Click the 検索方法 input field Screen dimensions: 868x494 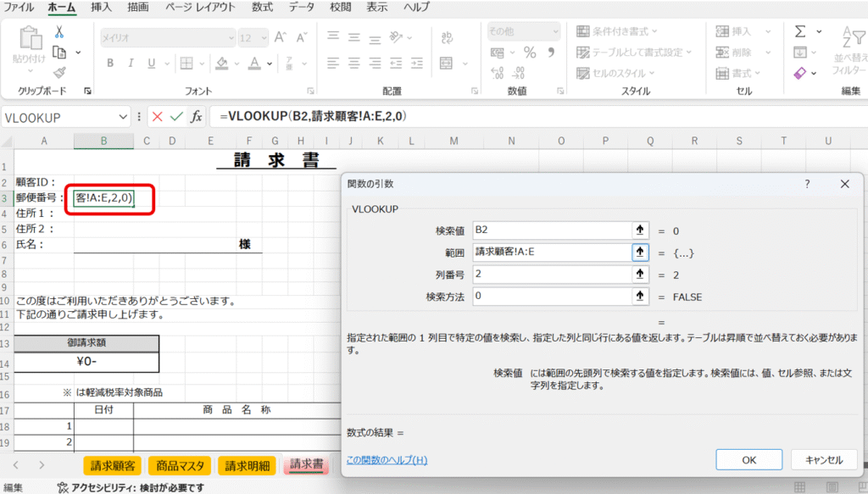point(551,296)
